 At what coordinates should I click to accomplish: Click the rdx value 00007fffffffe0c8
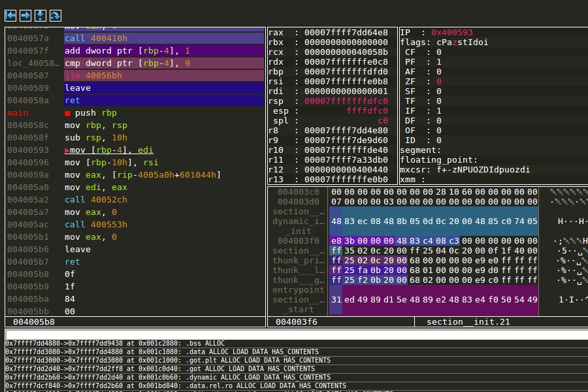(346, 62)
